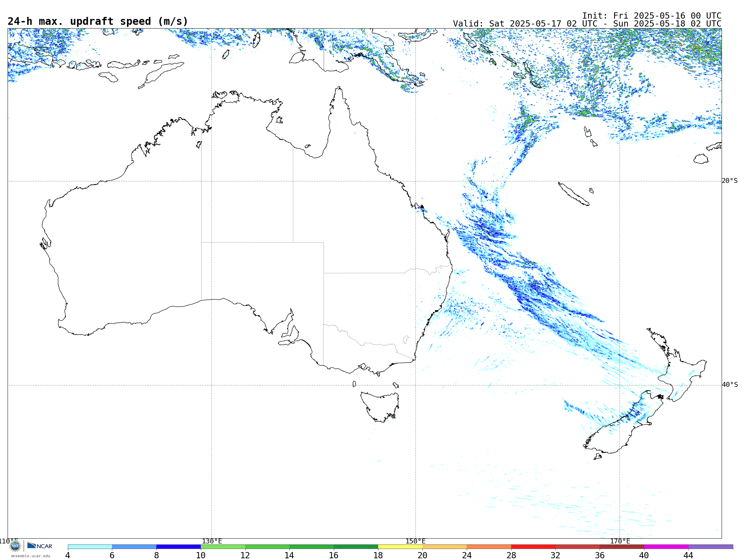
Task: Click the colorbar tick label '44'
Action: (689, 556)
